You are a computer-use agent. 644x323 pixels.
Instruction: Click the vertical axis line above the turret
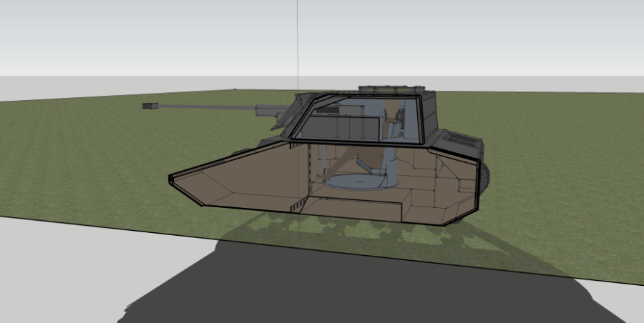pos(298,43)
